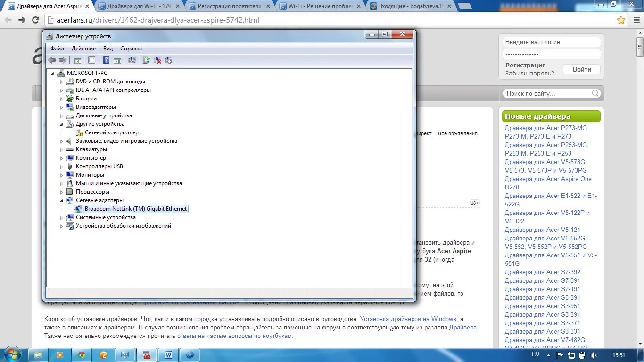This screenshot has height=362, width=644.
Task: Expand IDE ATA/ATAPI контроллеры node
Action: pos(61,90)
